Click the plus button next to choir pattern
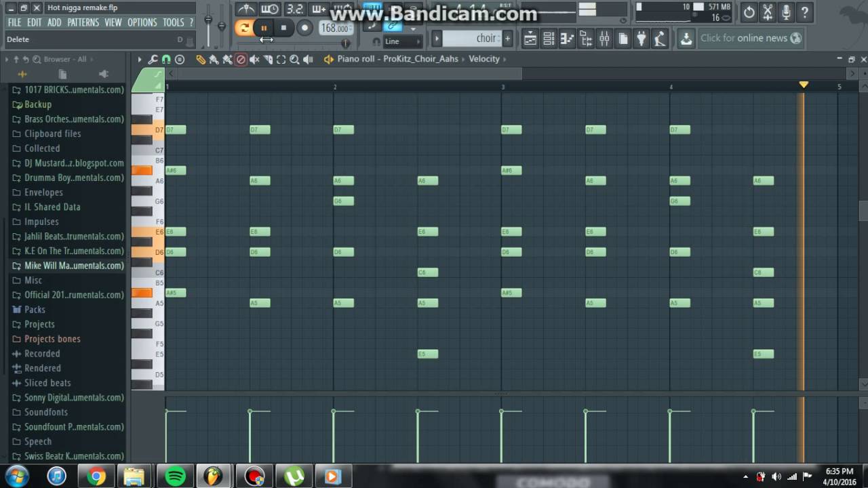The width and height of the screenshot is (868, 488). 507,39
